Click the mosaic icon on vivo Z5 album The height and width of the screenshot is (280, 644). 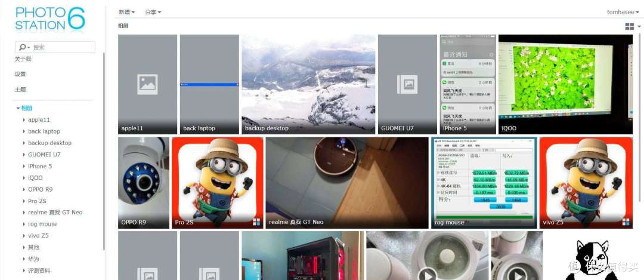tap(626, 222)
